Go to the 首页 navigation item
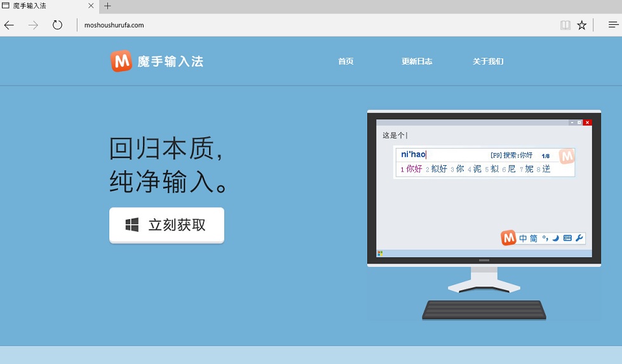Screen dimensions: 622x364 point(346,62)
